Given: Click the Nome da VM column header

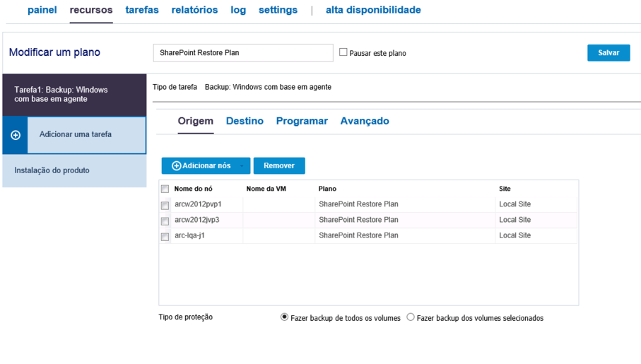Looking at the screenshot, I should point(266,189).
